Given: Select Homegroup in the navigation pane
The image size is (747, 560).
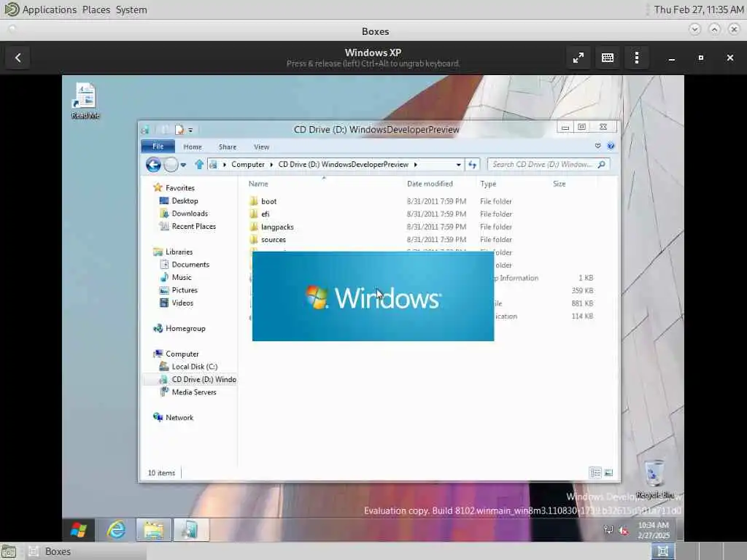Looking at the screenshot, I should pyautogui.click(x=185, y=329).
